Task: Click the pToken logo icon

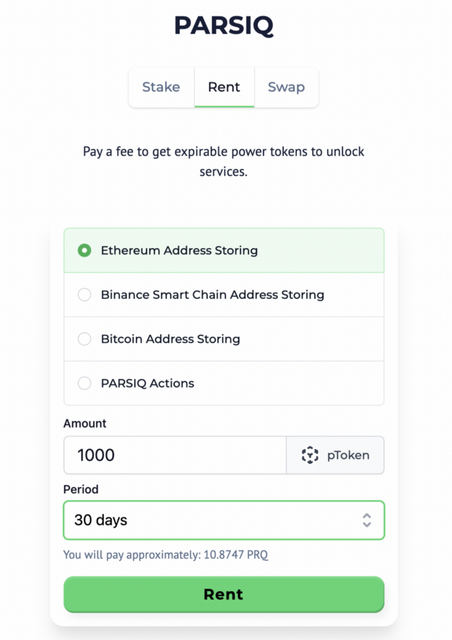Action: coord(310,455)
